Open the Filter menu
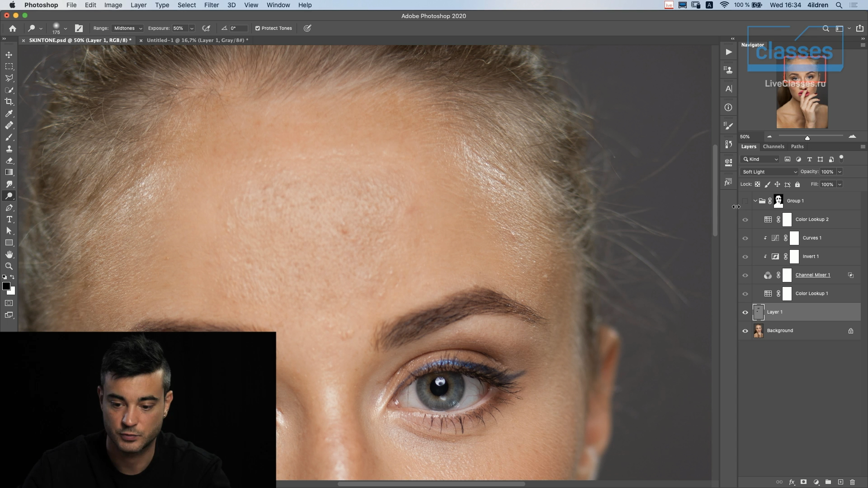The height and width of the screenshot is (488, 868). [211, 5]
